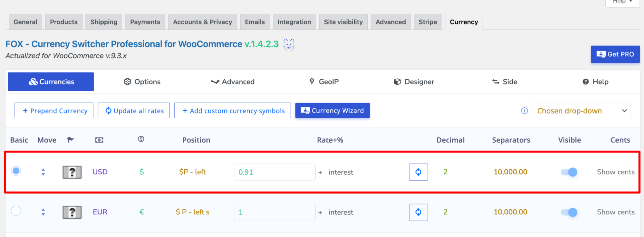This screenshot has height=237, width=644.
Task: Open the Payments tab
Action: click(145, 22)
